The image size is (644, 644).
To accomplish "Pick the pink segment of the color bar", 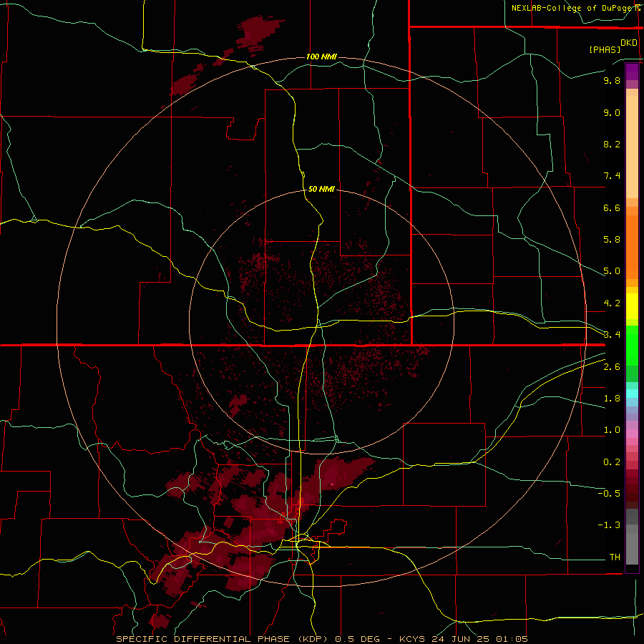I will click(632, 434).
